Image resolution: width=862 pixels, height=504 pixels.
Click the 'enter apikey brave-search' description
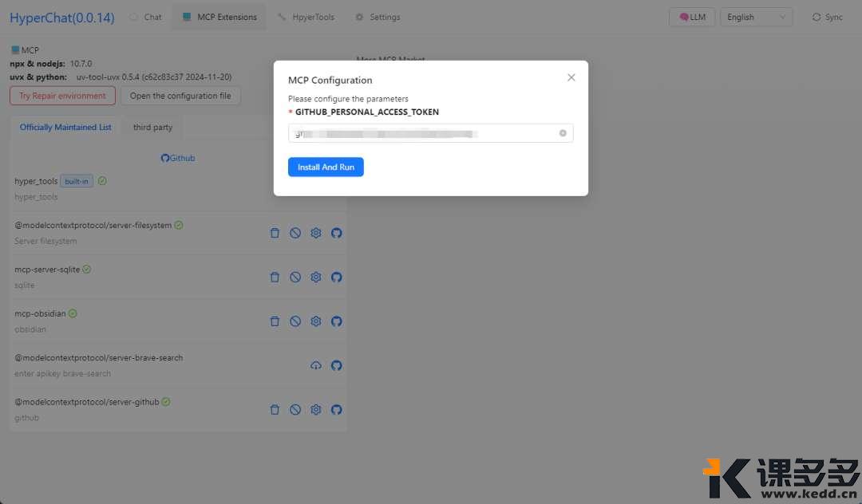pyautogui.click(x=63, y=373)
